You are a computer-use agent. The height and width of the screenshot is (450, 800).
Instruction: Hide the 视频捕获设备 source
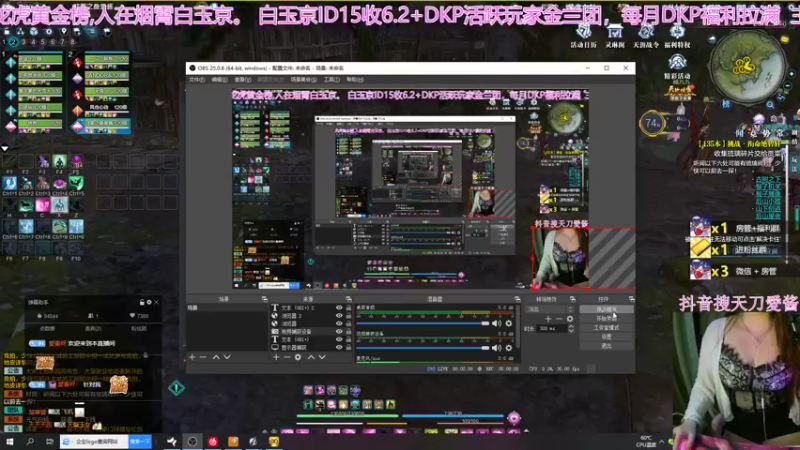(x=339, y=332)
